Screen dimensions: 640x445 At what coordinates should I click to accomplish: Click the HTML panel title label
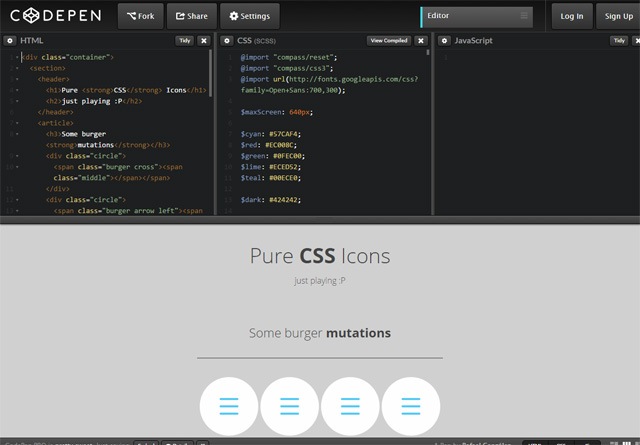pyautogui.click(x=31, y=40)
